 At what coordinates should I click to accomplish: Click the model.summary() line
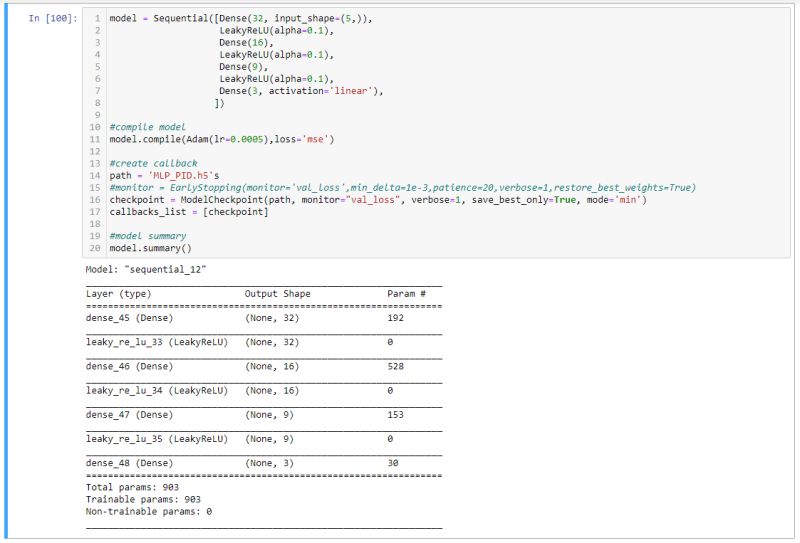click(151, 248)
